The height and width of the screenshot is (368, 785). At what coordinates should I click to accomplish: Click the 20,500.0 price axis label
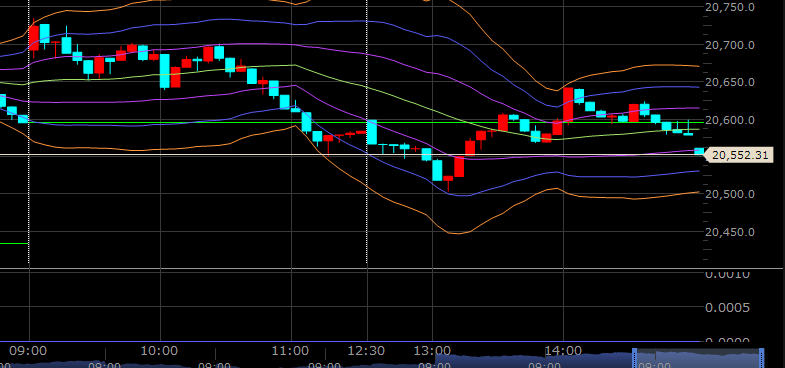[730, 194]
